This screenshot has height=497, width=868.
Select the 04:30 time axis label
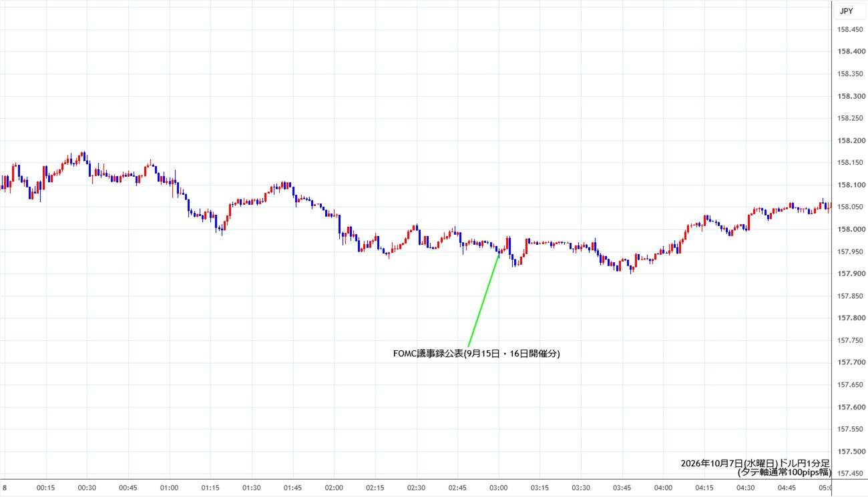(746, 488)
